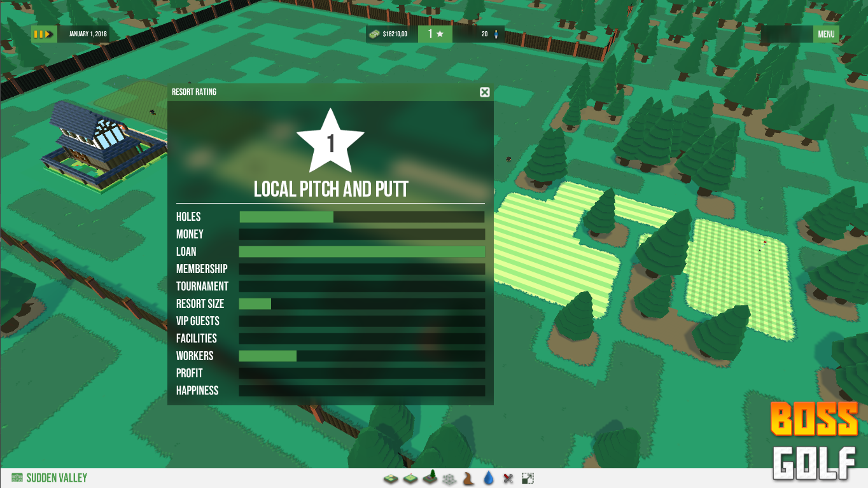Screen dimensions: 868x488
Task: Select the wireframe building blocks tool
Action: (450, 478)
